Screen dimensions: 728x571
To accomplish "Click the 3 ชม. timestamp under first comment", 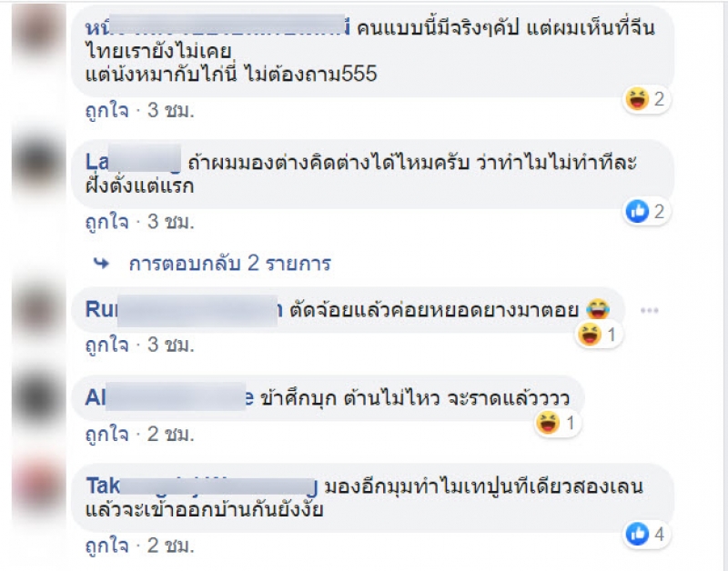I will (171, 111).
